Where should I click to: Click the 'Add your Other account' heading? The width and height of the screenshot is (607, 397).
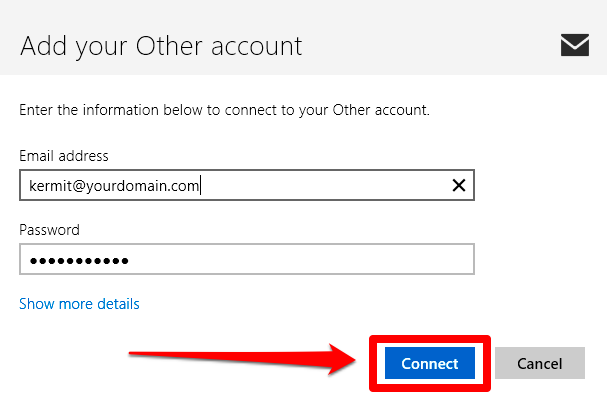click(x=161, y=46)
